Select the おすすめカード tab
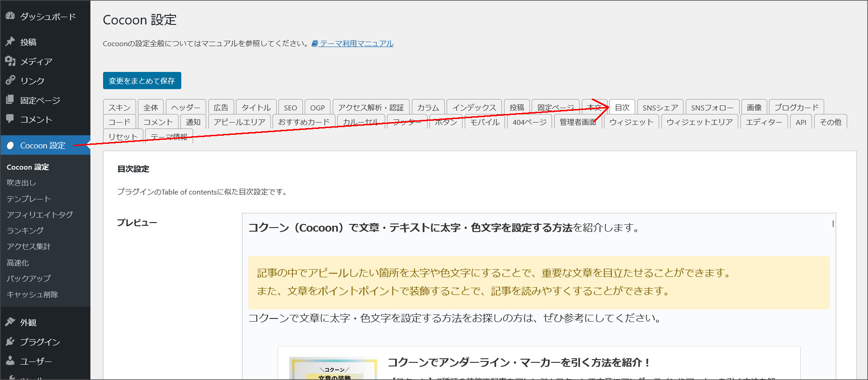 click(304, 122)
